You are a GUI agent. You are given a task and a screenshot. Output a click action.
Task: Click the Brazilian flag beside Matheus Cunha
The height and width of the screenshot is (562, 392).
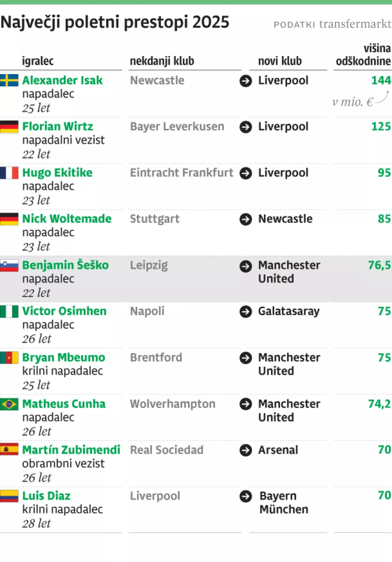tap(9, 404)
